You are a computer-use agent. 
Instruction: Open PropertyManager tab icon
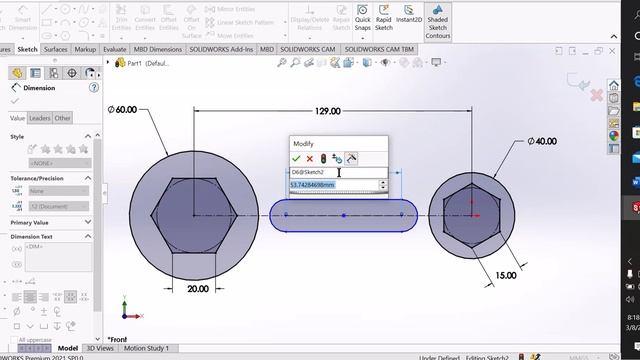36,73
